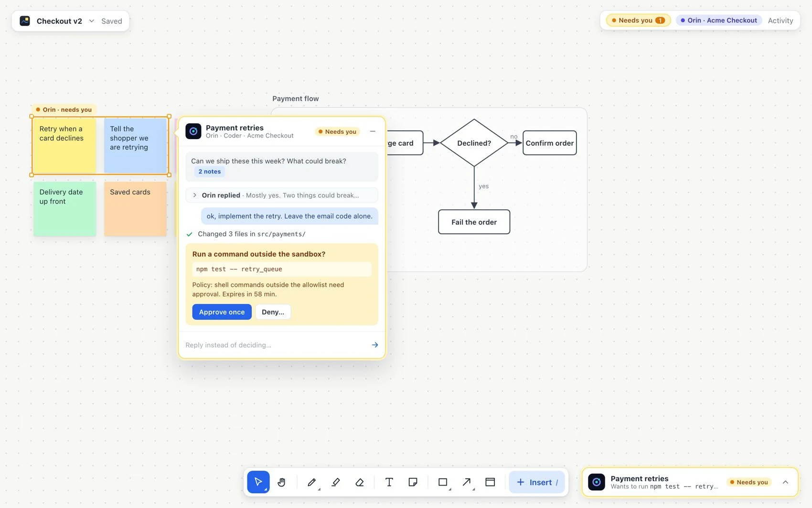
Task: Click the Needs you badge in panel header
Action: click(x=338, y=131)
